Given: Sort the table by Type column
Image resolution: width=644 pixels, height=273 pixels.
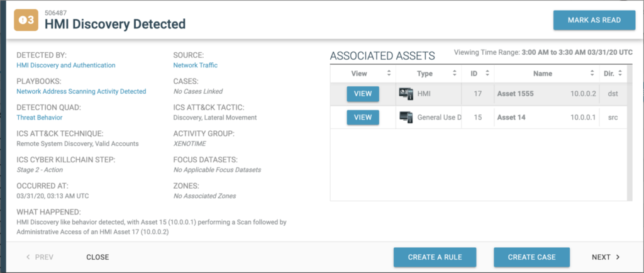Looking at the screenshot, I should tap(454, 74).
